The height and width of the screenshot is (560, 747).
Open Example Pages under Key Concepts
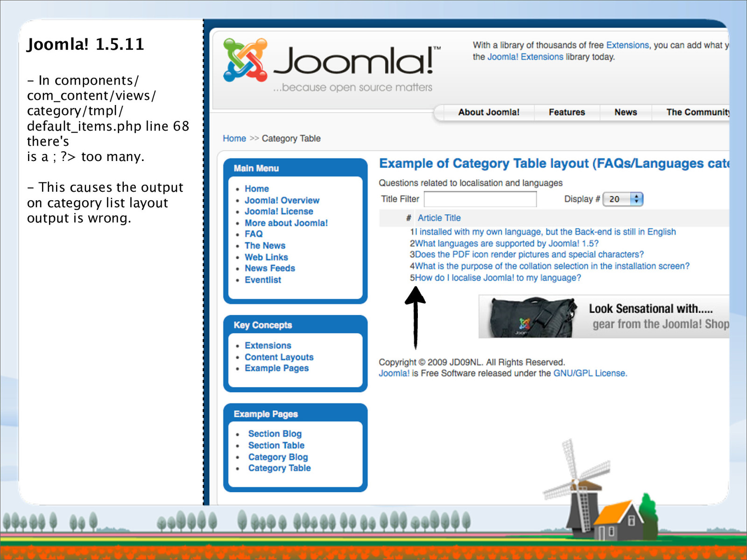277,368
